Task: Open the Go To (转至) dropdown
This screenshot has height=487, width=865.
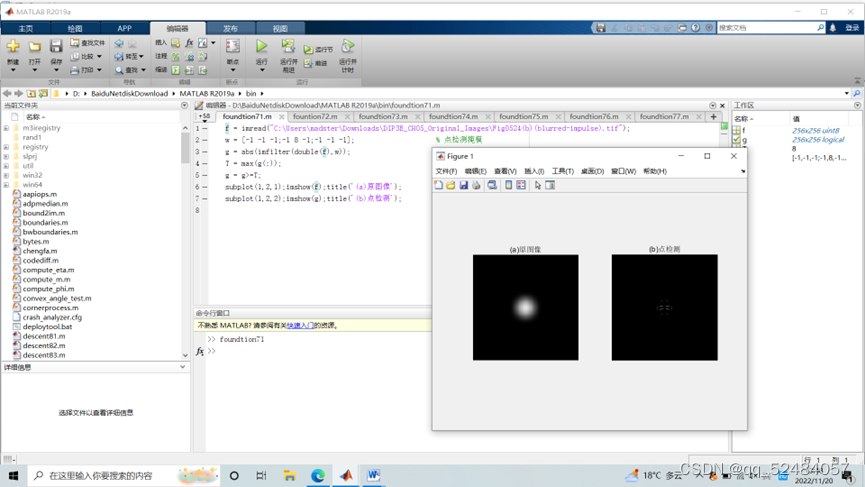Action: click(141, 56)
